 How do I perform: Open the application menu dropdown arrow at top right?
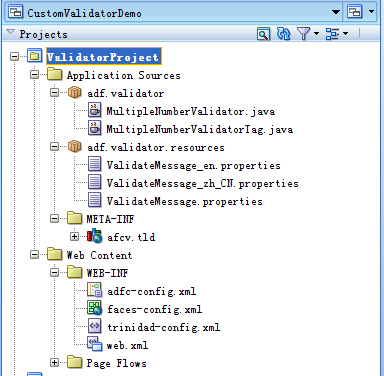point(371,12)
